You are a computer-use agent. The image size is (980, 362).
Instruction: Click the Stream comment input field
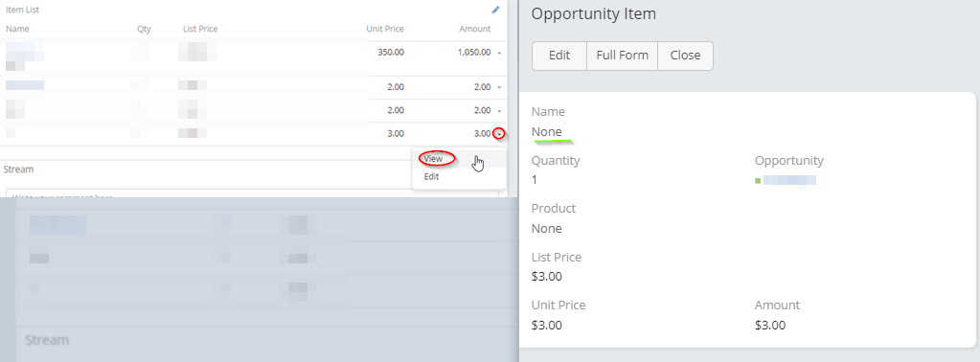[x=252, y=193]
